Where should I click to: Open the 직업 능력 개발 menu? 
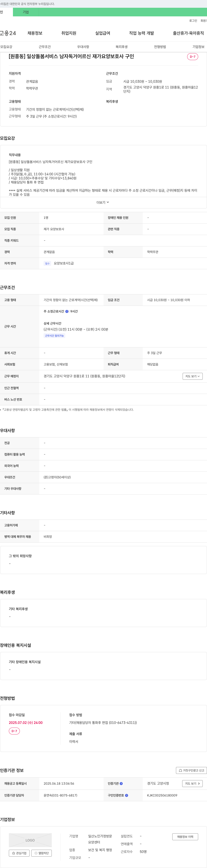click(x=142, y=33)
